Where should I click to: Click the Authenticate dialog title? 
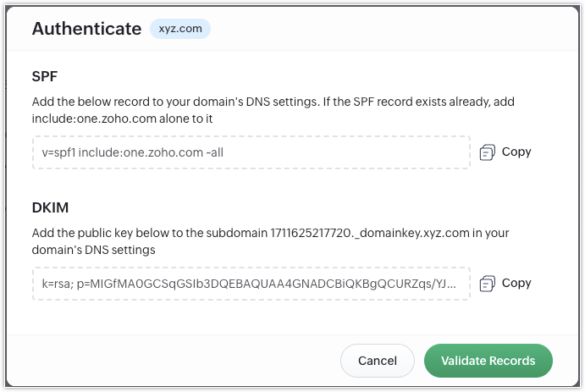pos(86,29)
